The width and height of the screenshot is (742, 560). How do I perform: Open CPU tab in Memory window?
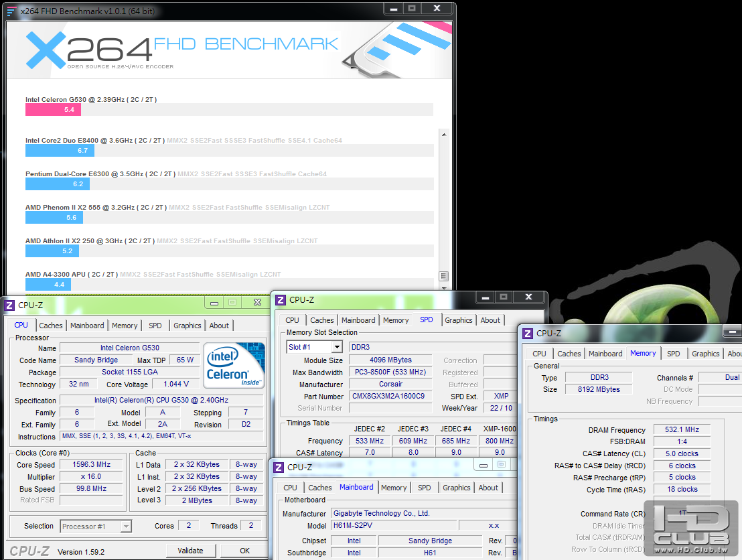pos(539,354)
